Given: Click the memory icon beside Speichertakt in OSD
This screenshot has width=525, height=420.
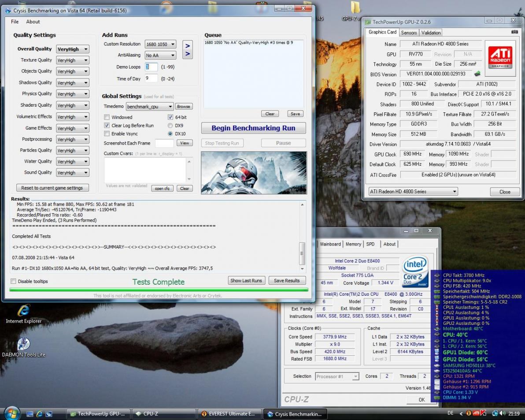Looking at the screenshot, I should pyautogui.click(x=437, y=291).
